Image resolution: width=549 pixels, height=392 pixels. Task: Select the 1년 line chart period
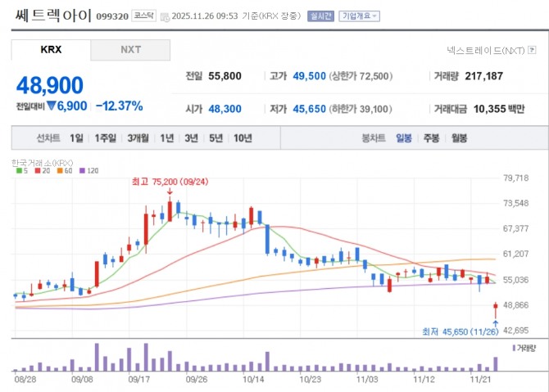(x=167, y=138)
